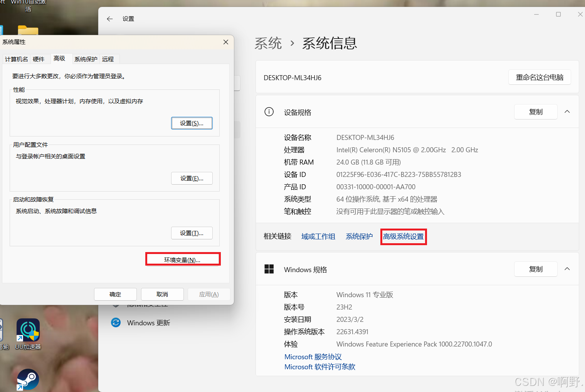Image resolution: width=585 pixels, height=392 pixels.
Task: Open the Microsoft 服务协议 link
Action: pos(313,357)
